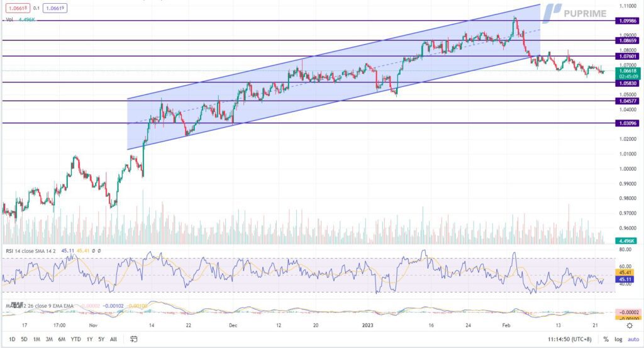Toggle auto scale mode
644x348 pixels.
[633, 339]
